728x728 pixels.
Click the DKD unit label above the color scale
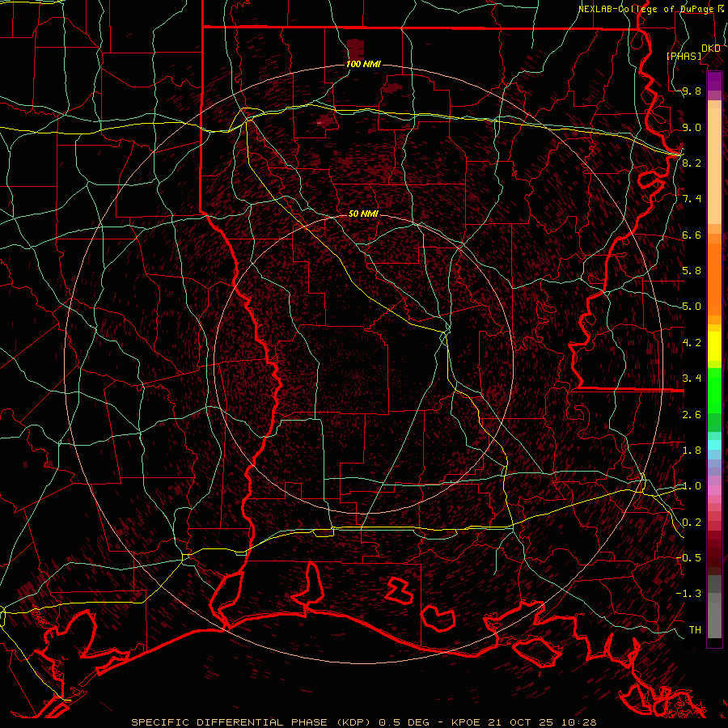711,49
